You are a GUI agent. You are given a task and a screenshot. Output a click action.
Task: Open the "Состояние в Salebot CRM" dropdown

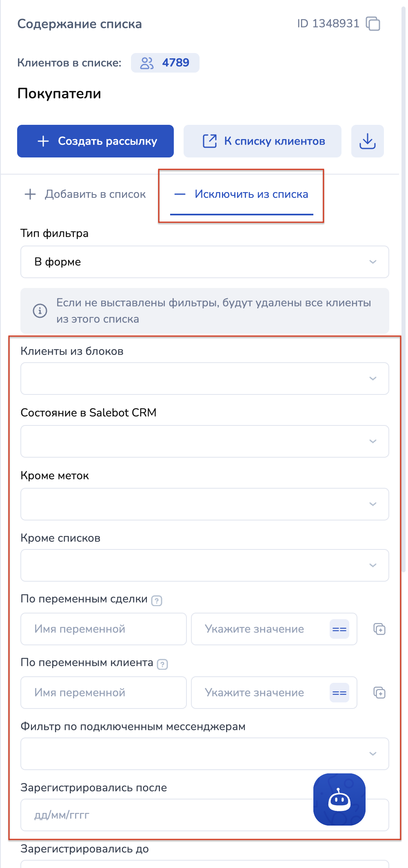pyautogui.click(x=204, y=441)
